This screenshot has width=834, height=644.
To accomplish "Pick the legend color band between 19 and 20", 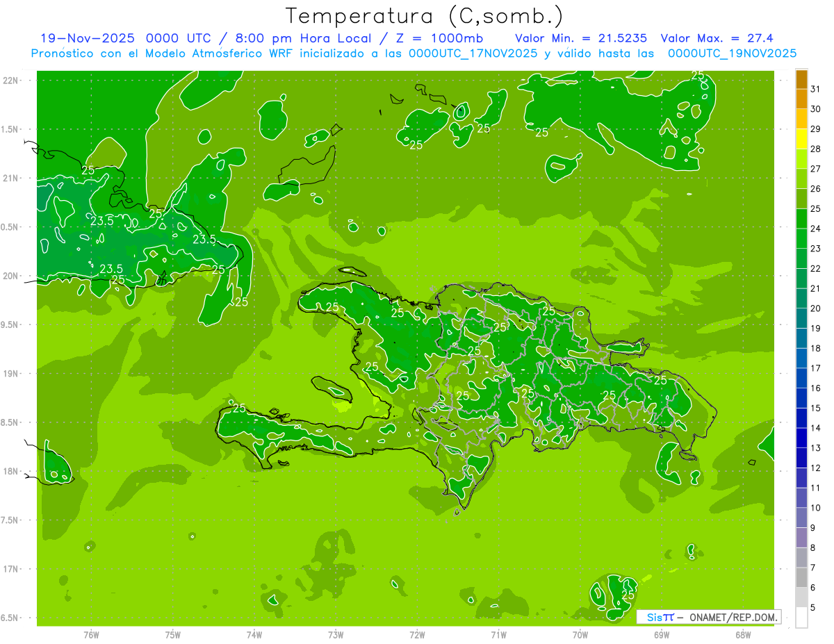I will coord(801,318).
